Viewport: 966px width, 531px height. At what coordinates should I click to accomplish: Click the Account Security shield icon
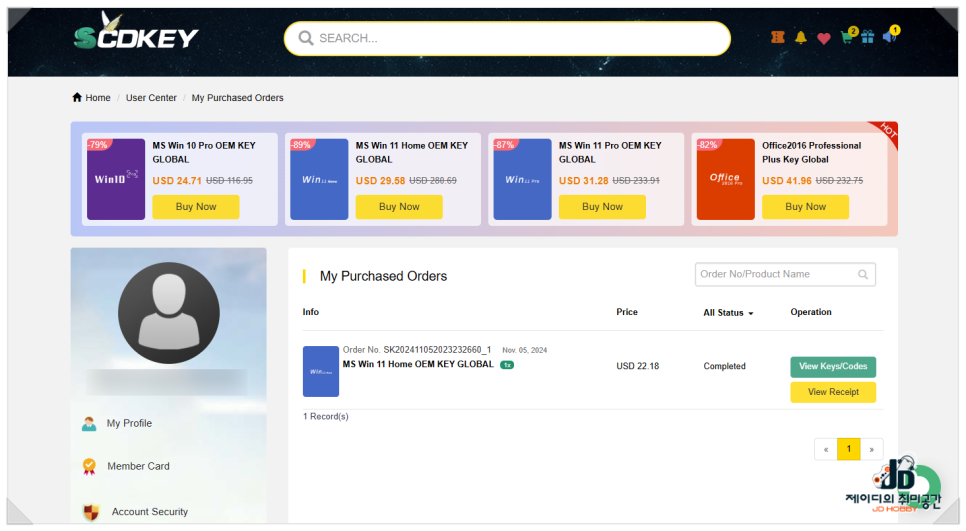pos(91,511)
